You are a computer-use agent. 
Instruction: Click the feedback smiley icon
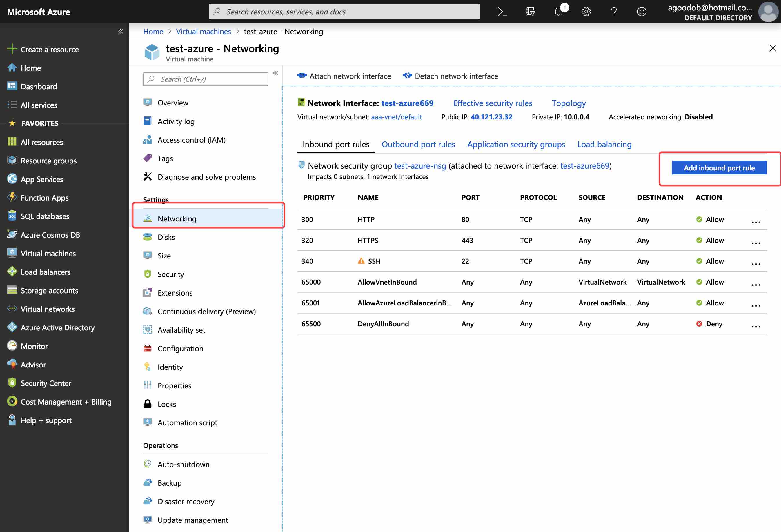tap(642, 12)
